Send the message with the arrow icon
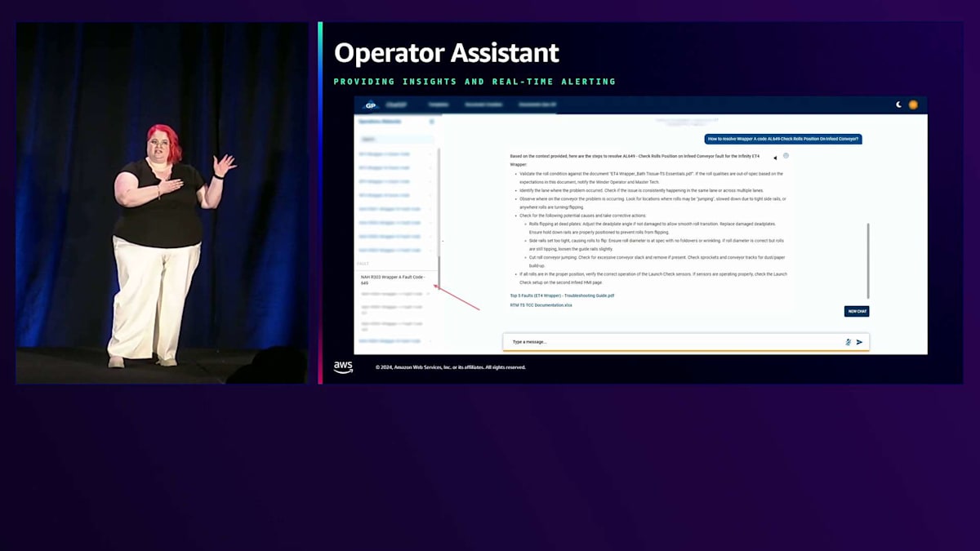980x551 pixels. (859, 342)
